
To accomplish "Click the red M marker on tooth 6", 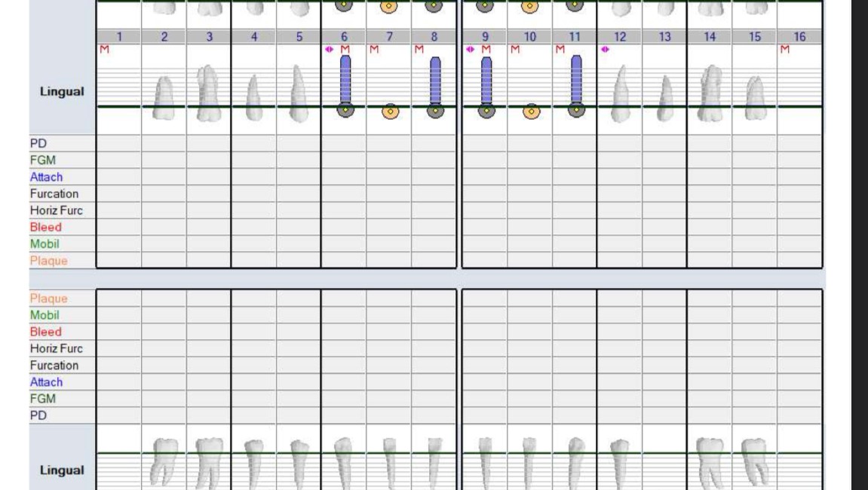I will click(x=345, y=49).
